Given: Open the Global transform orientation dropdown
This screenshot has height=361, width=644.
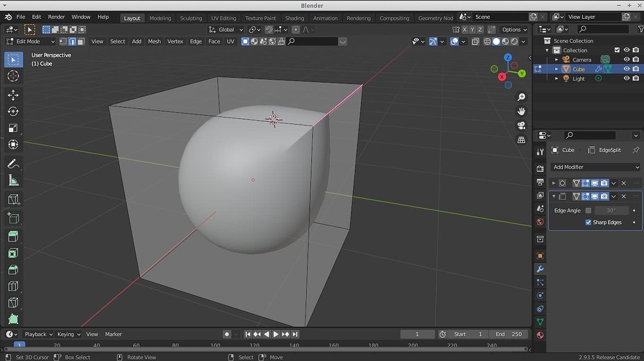Looking at the screenshot, I should [226, 30].
